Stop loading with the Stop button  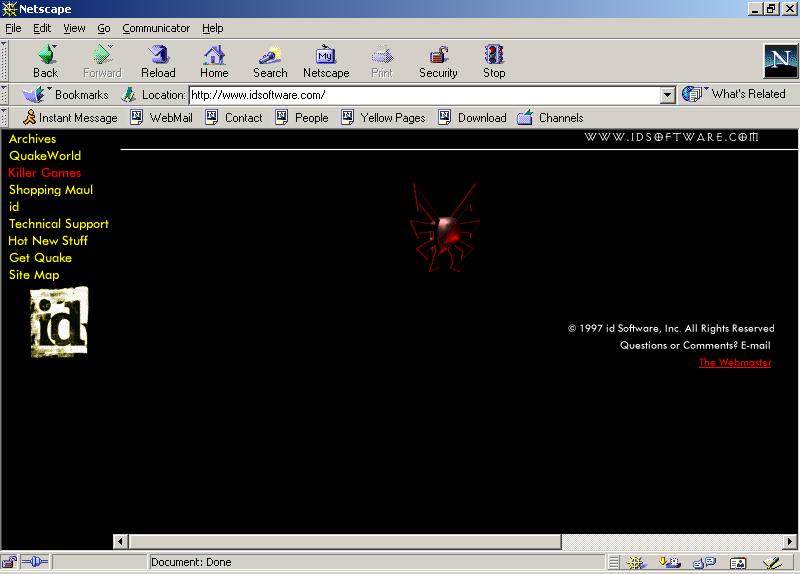(494, 61)
